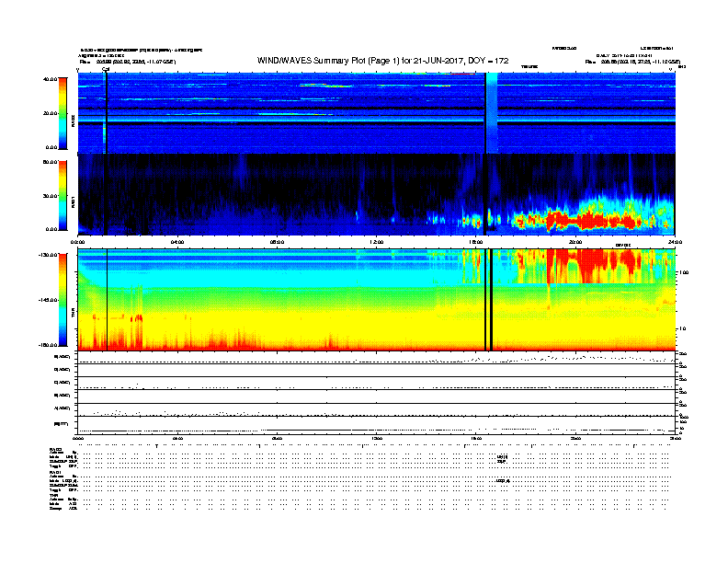Screen dimensions: 728x563
Task: Click the -130.00 tick on TNR colorbar
Action: click(48, 255)
